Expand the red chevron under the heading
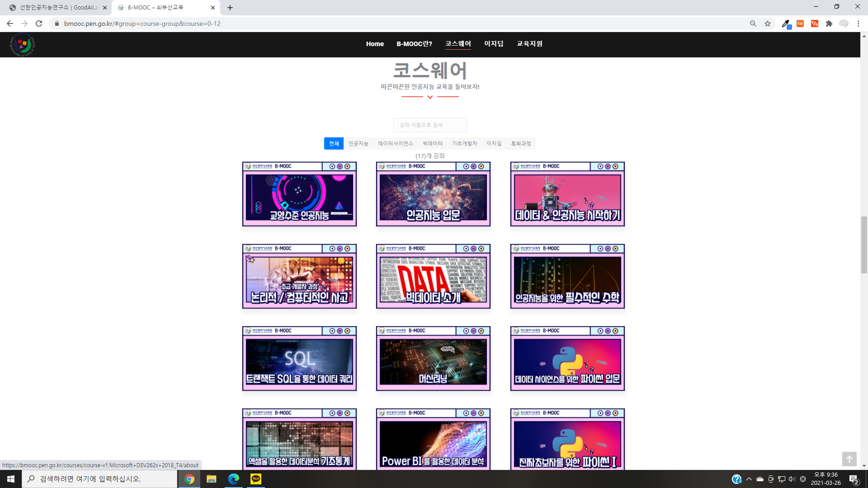Screen dimensions: 868x488 click(430, 97)
